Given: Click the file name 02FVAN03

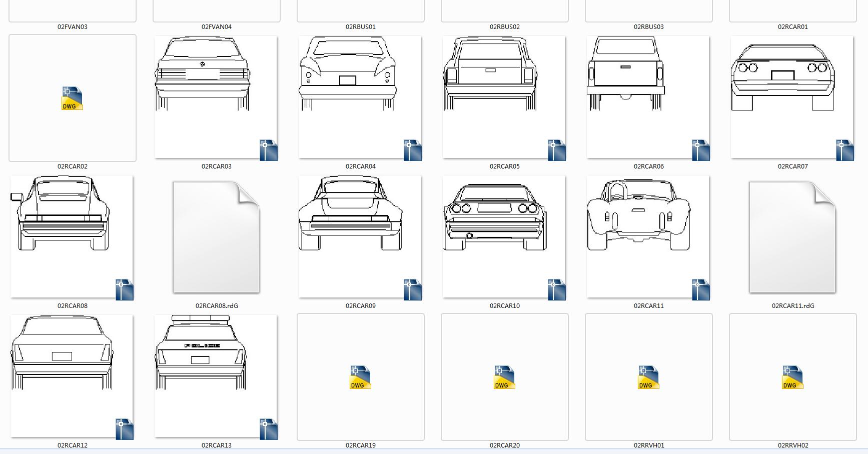Looking at the screenshot, I should (x=73, y=27).
